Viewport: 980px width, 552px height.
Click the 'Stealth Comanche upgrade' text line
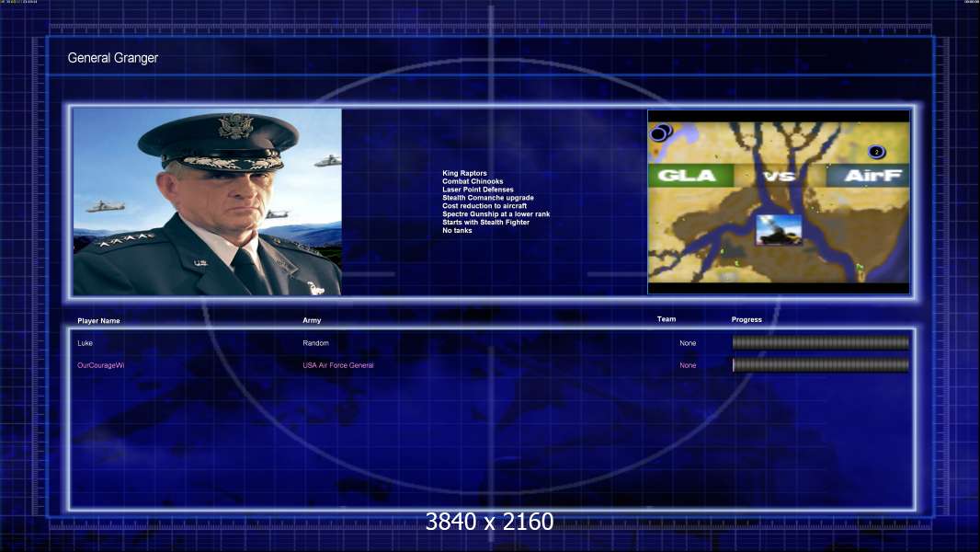(x=488, y=198)
